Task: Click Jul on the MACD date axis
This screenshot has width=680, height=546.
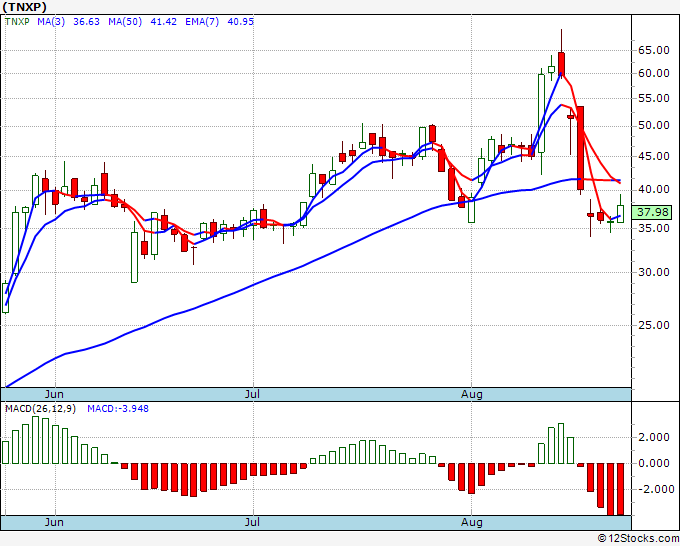Action: click(252, 522)
